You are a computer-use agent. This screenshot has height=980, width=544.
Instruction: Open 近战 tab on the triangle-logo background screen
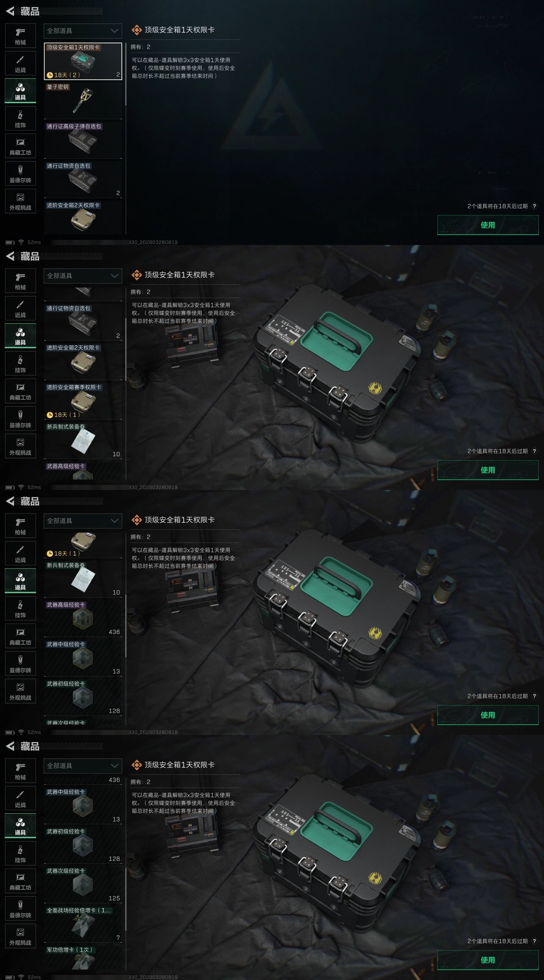tap(20, 64)
